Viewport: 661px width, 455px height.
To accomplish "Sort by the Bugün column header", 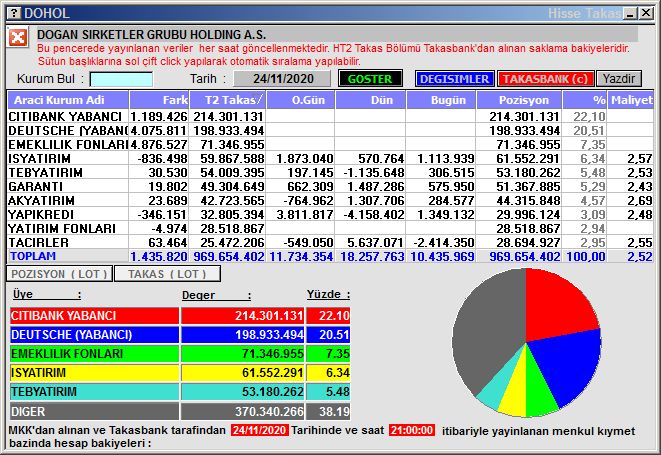I will click(441, 100).
